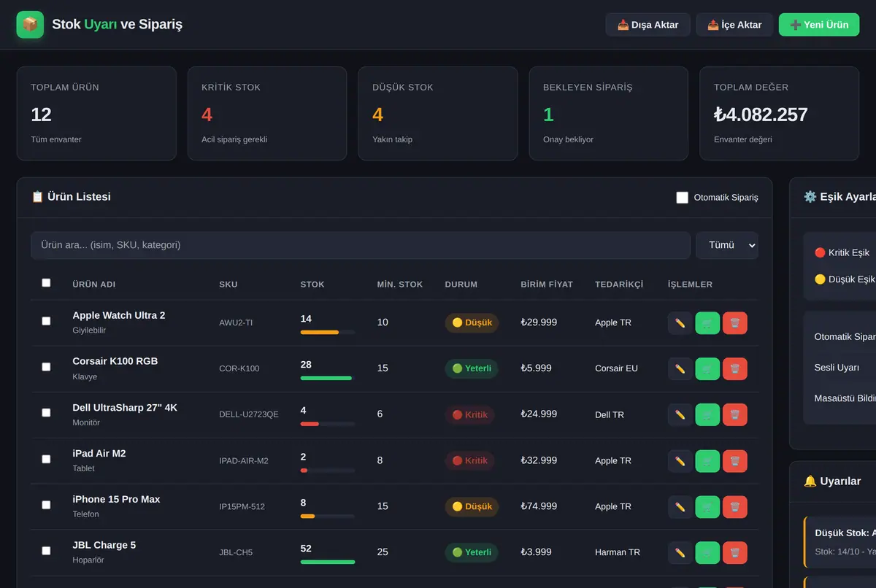The height and width of the screenshot is (588, 876).
Task: Order stock for JBL Charge 5
Action: [707, 552]
